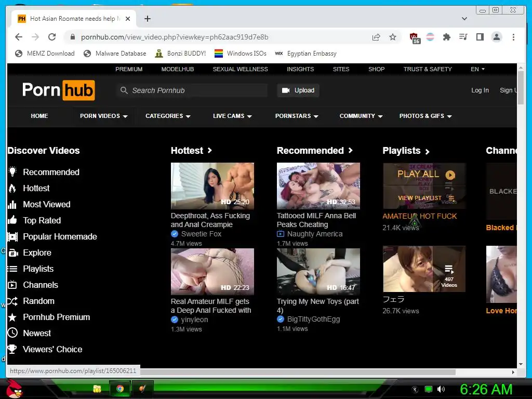Open the Chrome three-dot menu

coord(513,37)
